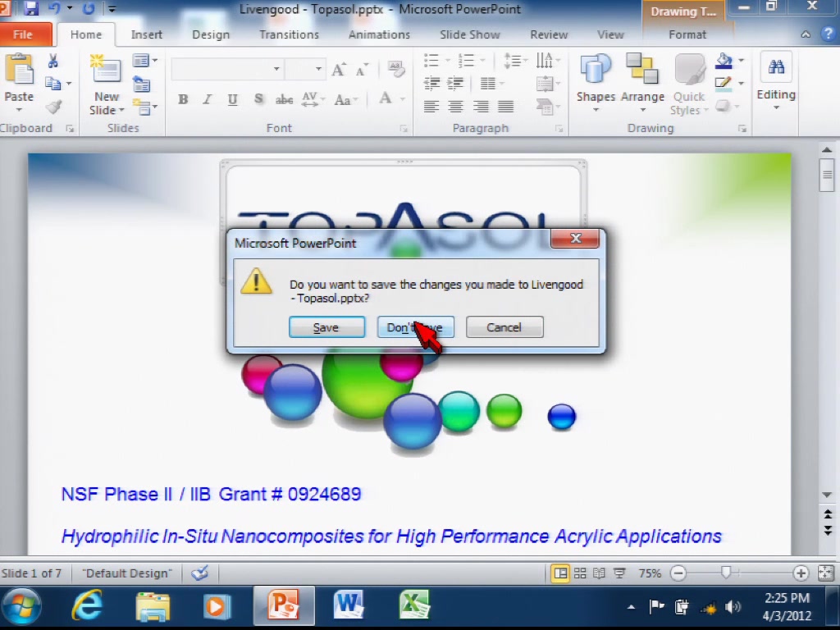Image resolution: width=840 pixels, height=630 pixels.
Task: Click the Font Color icon
Action: pyautogui.click(x=386, y=98)
